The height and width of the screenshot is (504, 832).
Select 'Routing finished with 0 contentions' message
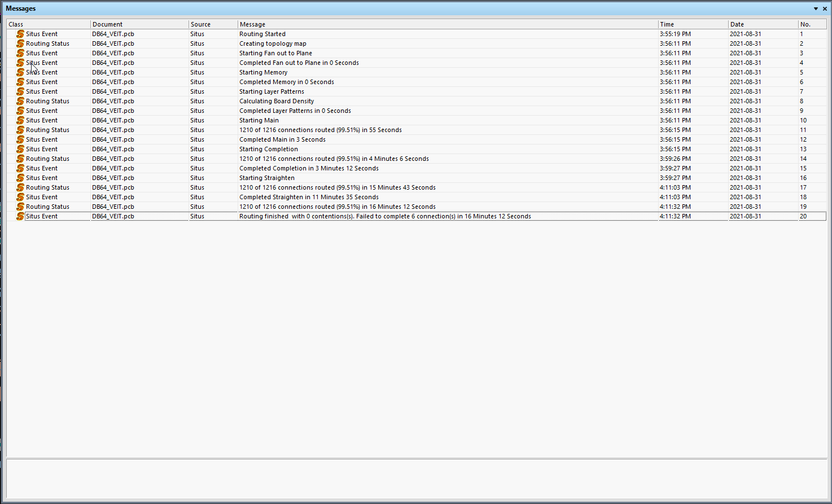385,216
